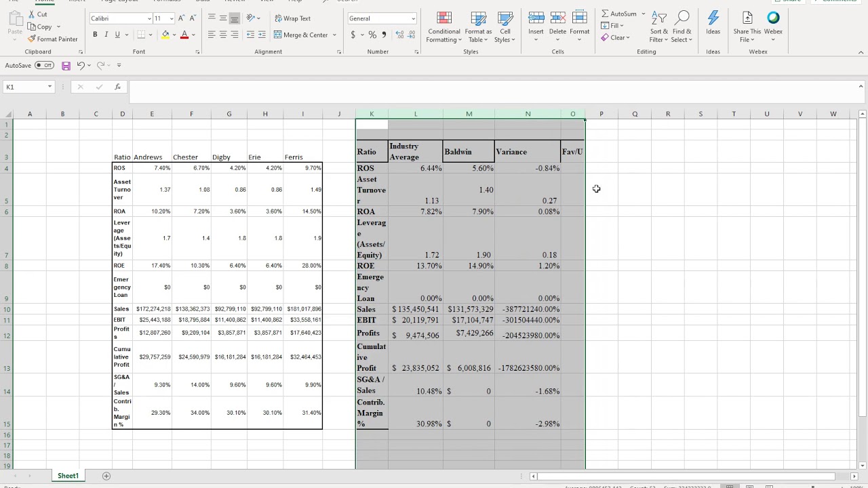Click the Save disk icon
The image size is (868, 488).
(66, 65)
